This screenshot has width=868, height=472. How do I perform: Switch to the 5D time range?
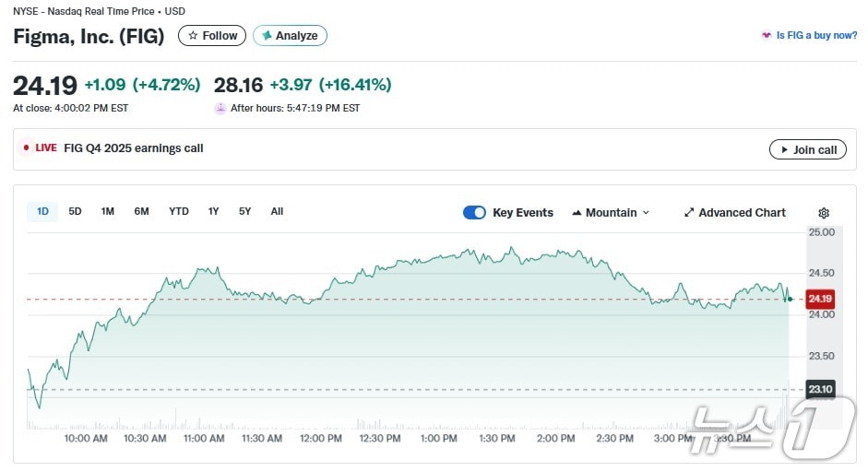[x=75, y=212]
